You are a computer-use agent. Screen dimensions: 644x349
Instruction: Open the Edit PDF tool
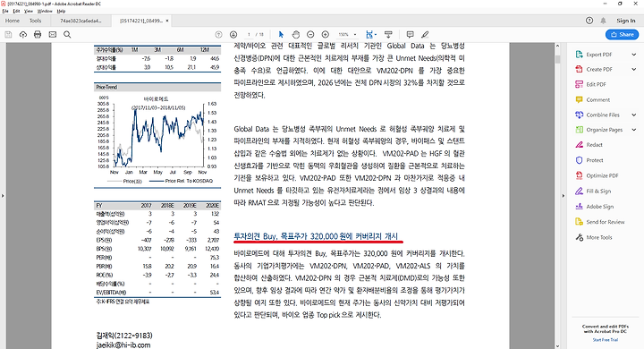[596, 85]
